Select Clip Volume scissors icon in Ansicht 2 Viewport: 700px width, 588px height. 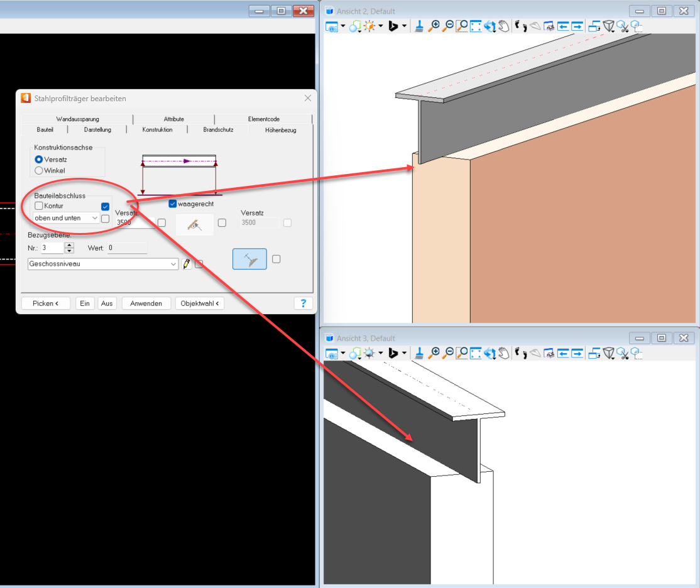point(622,26)
